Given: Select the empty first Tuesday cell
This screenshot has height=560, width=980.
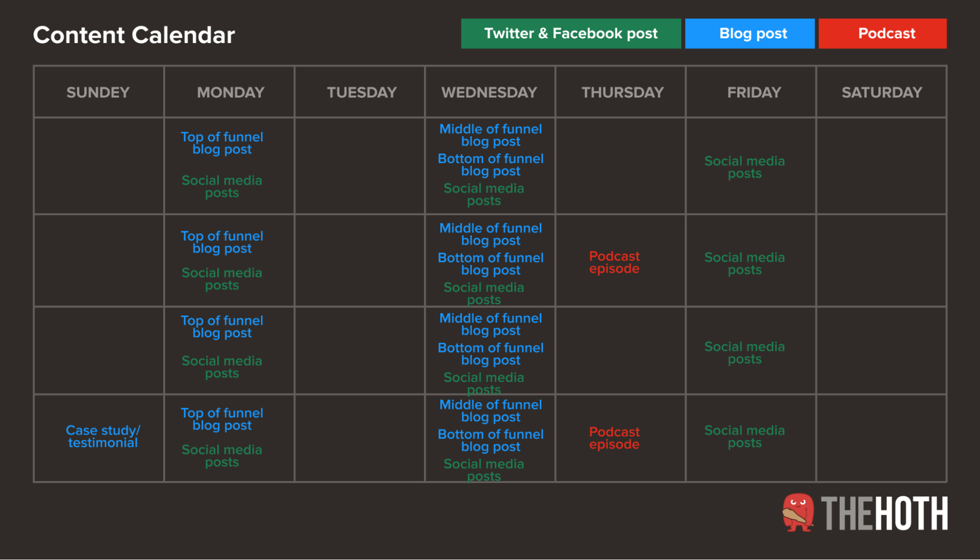Looking at the screenshot, I should click(360, 166).
